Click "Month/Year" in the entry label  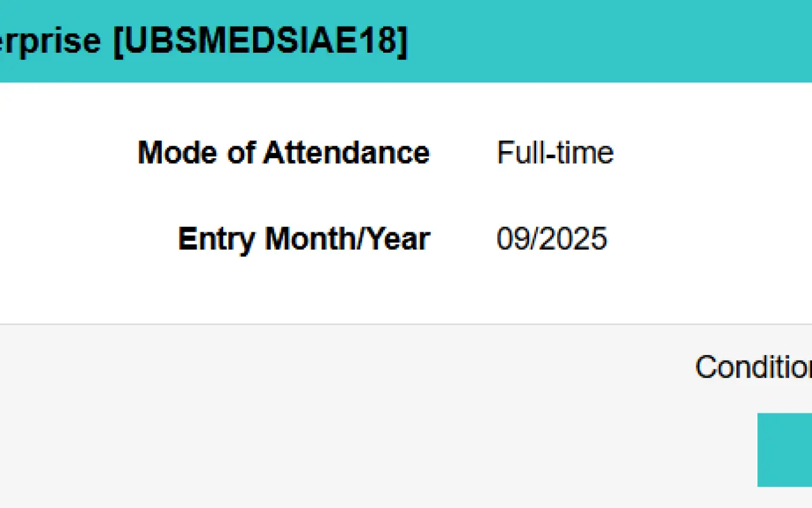[x=348, y=239]
